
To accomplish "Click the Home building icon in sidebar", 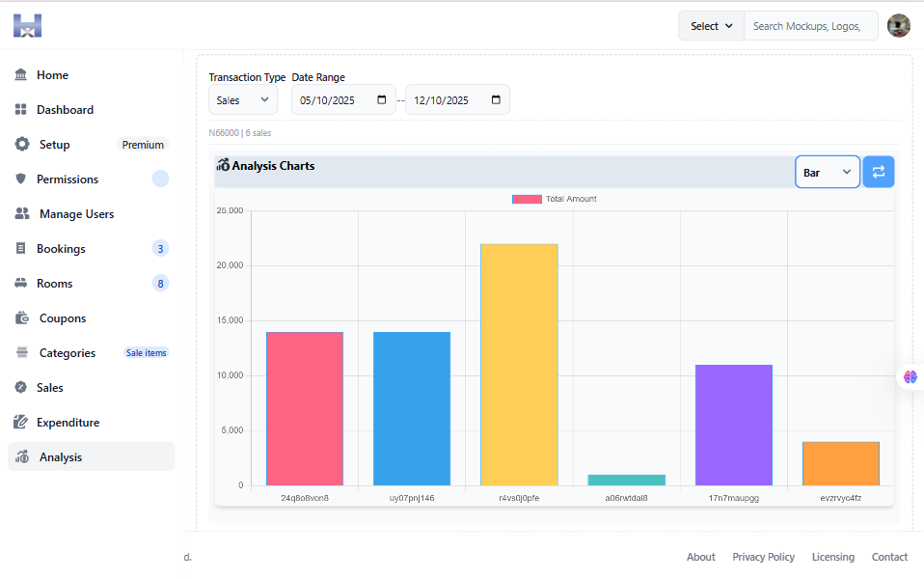I will (21, 75).
